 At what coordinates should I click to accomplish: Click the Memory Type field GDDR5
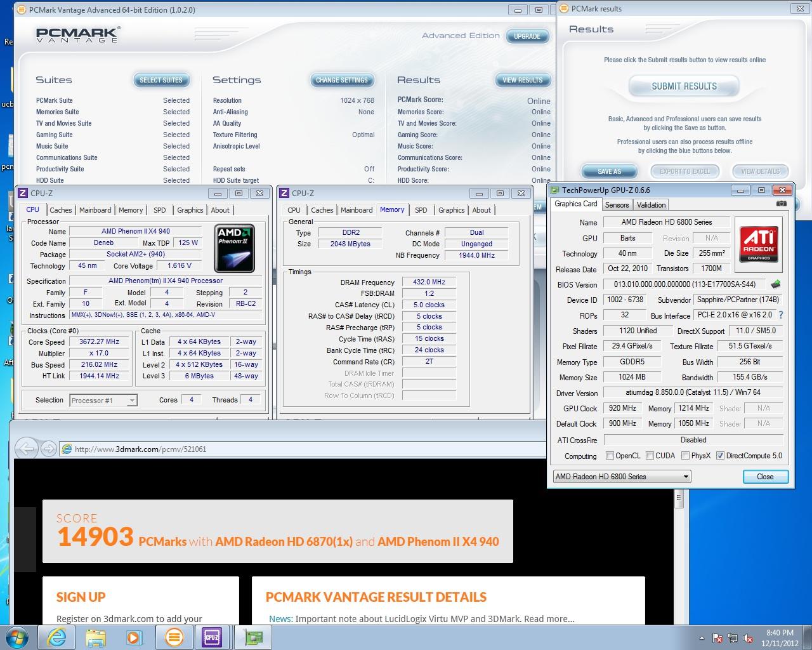pos(632,362)
